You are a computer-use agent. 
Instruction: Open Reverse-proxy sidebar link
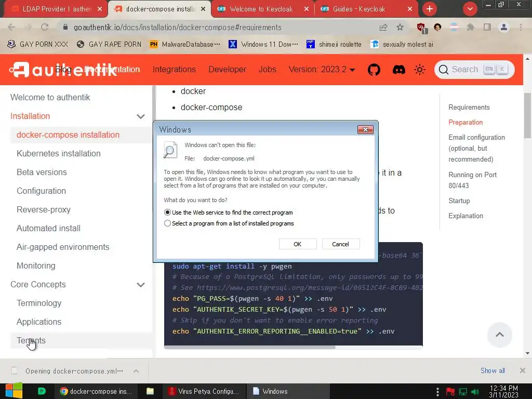(44, 210)
